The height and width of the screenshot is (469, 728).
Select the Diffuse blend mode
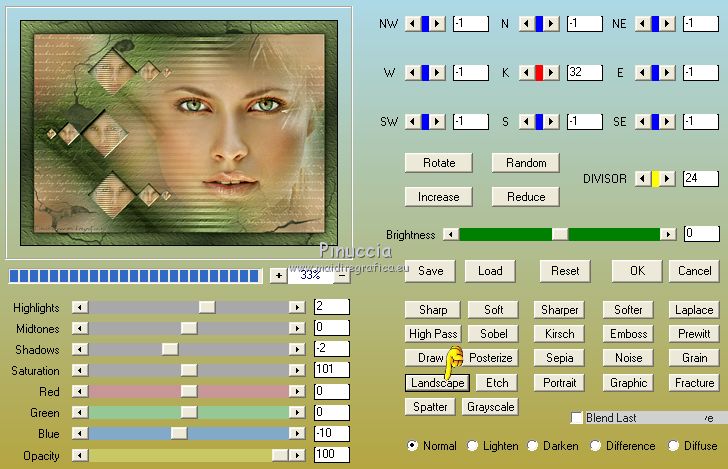pos(673,446)
